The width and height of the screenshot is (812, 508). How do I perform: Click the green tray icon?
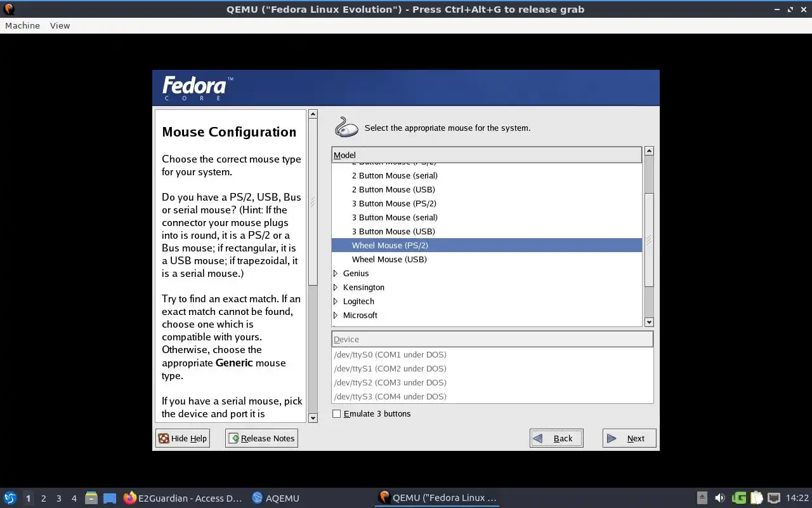click(738, 498)
